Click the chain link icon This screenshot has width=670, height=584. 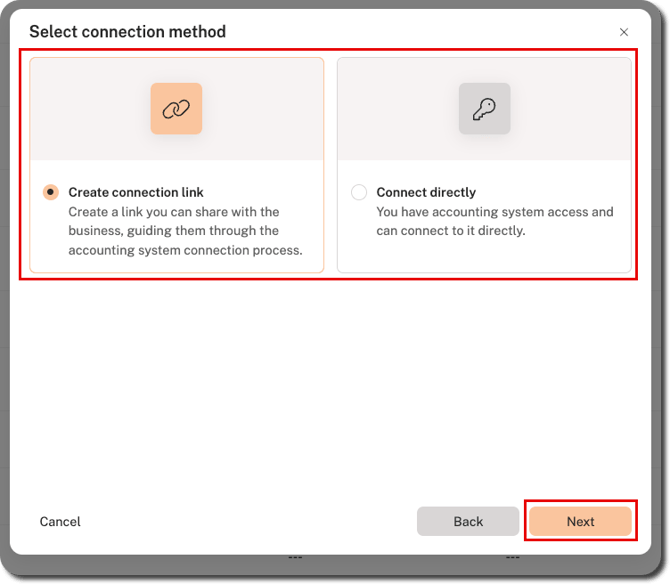tap(176, 109)
